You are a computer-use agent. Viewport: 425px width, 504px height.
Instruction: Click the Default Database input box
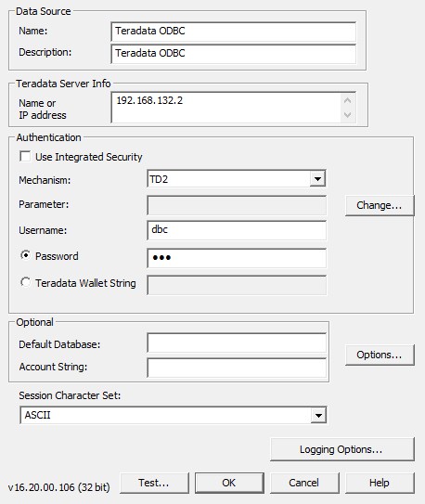237,343
